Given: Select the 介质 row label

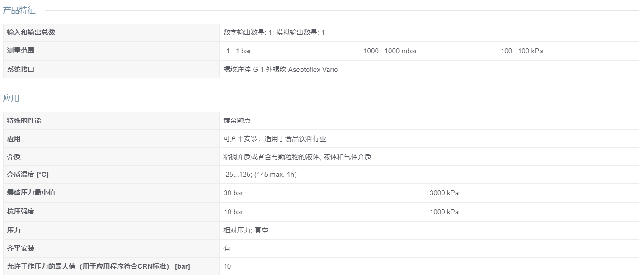Looking at the screenshot, I should (x=14, y=157).
